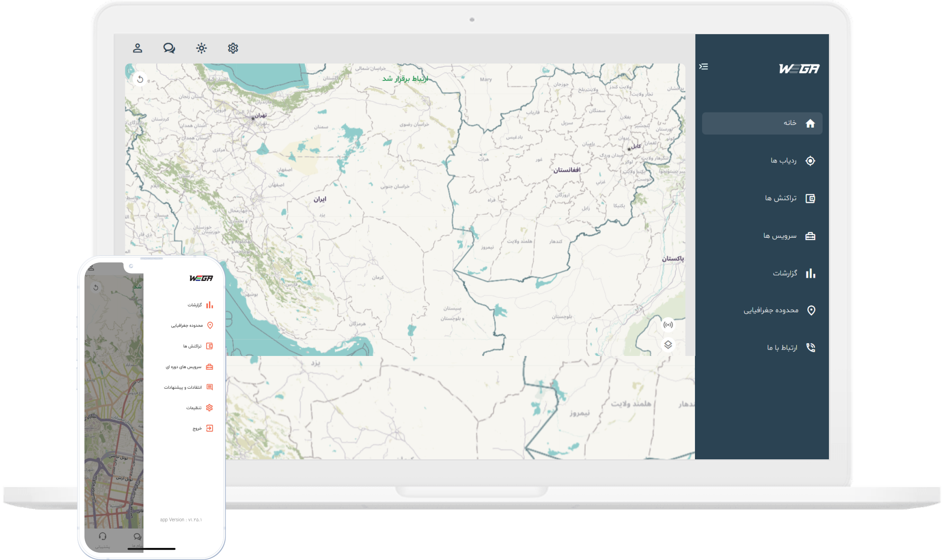Click the orange bar chart icon on phone

[x=209, y=305]
